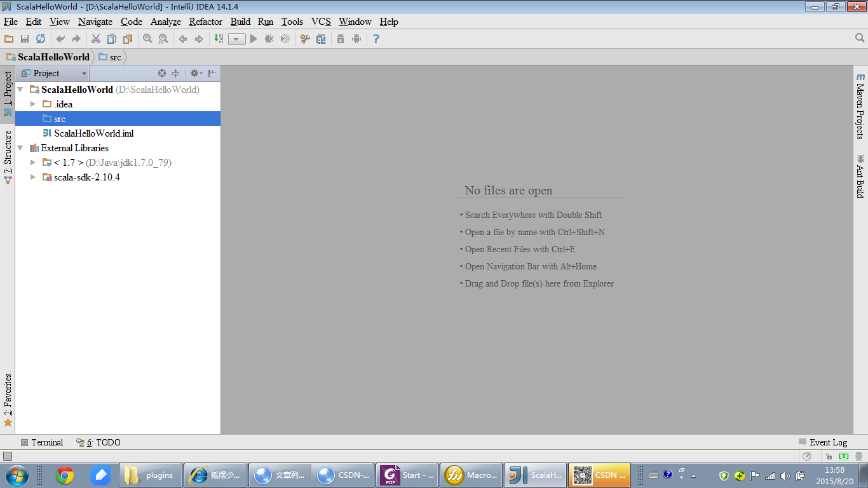Click ScalaHelloWorld breadcrumb in navigation bar

tap(48, 57)
